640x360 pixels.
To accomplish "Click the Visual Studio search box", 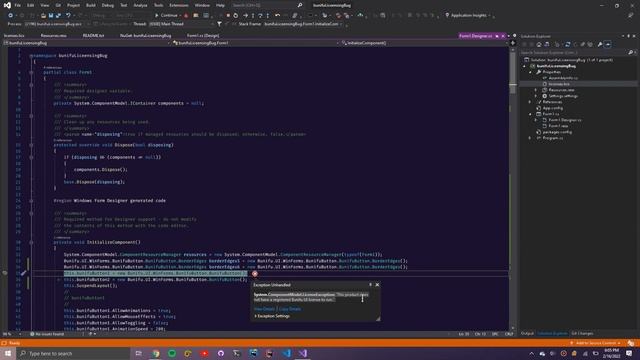I will click(267, 5).
